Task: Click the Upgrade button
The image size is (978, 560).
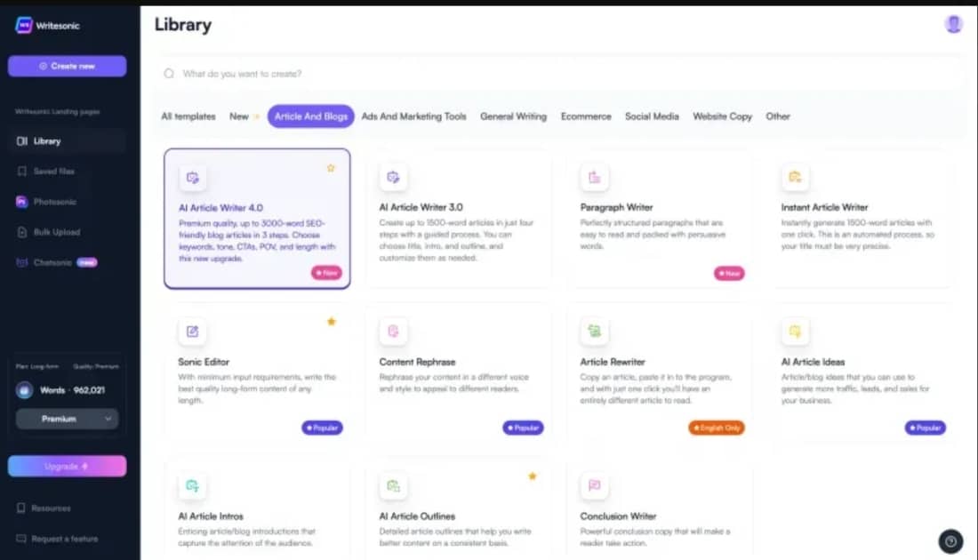Action: (67, 467)
